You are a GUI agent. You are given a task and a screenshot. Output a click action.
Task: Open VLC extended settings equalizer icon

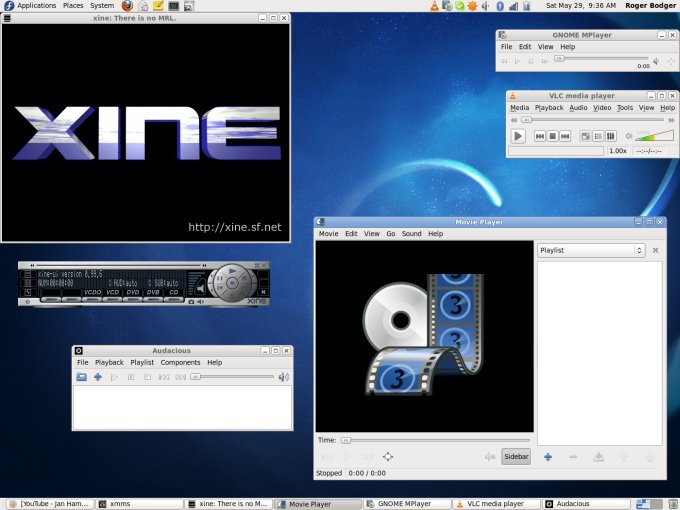pyautogui.click(x=610, y=136)
